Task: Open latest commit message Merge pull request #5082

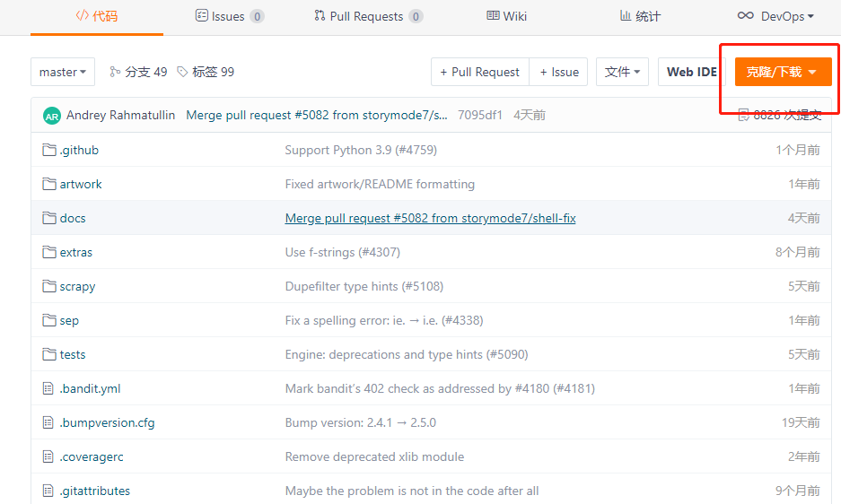Action: tap(317, 116)
